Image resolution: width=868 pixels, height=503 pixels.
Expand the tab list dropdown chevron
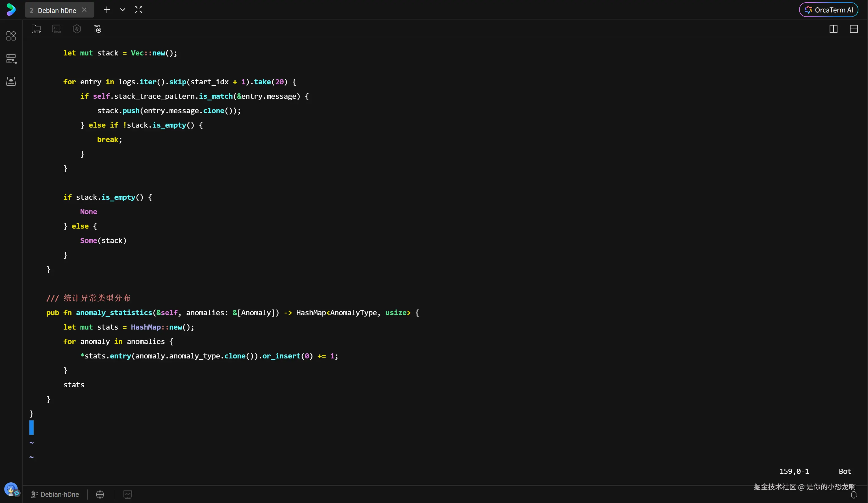click(122, 10)
